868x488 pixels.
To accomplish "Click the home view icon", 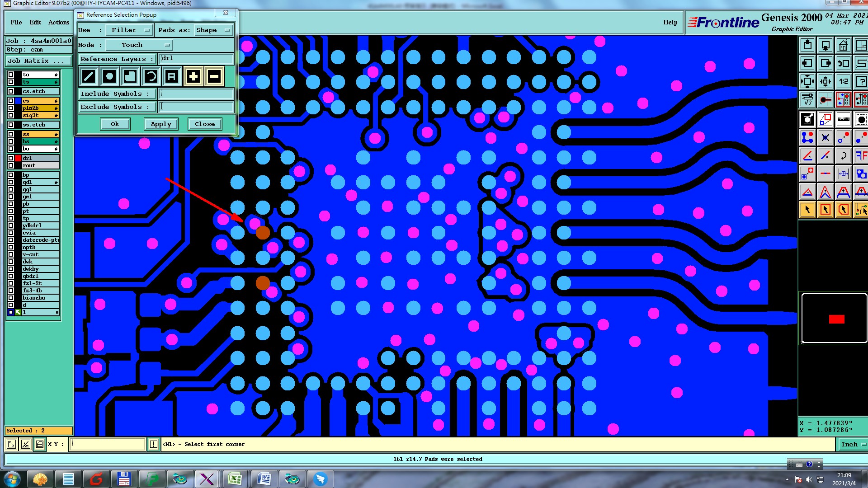I will coord(843,45).
